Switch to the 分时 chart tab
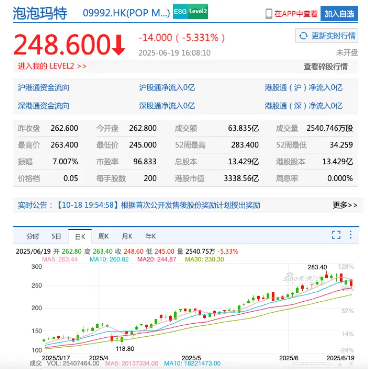The image size is (368, 370). [x=32, y=236]
